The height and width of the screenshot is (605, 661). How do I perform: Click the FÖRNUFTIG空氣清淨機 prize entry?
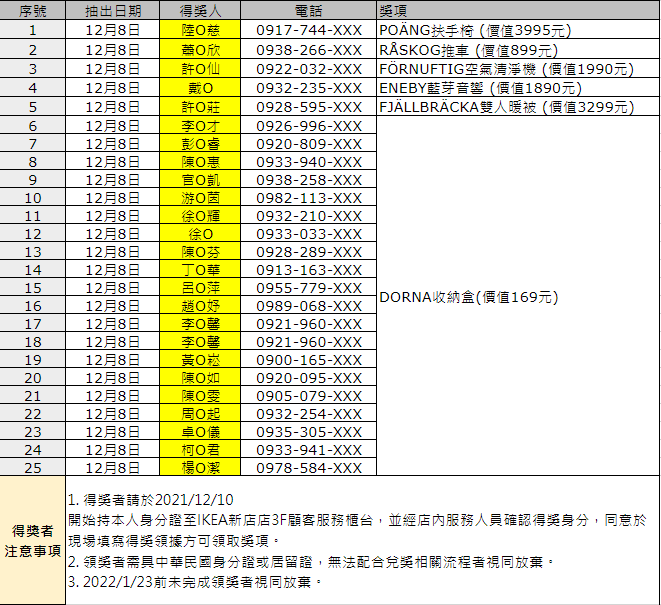[506, 68]
